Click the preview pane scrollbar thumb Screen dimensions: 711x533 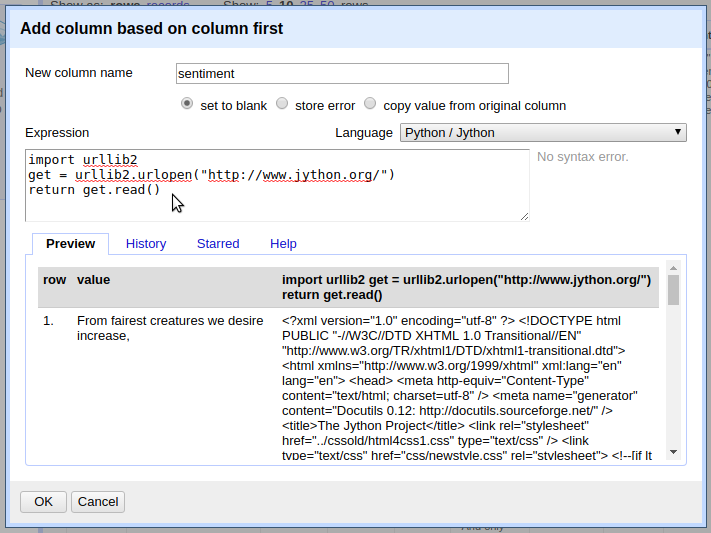674,290
